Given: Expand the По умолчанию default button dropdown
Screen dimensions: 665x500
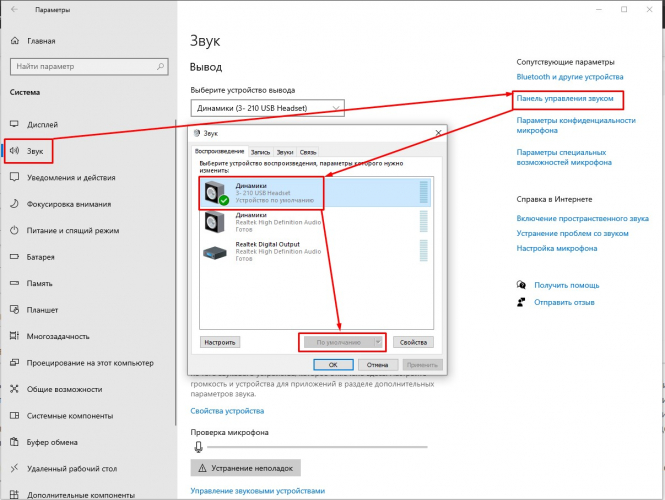Looking at the screenshot, I should (377, 342).
